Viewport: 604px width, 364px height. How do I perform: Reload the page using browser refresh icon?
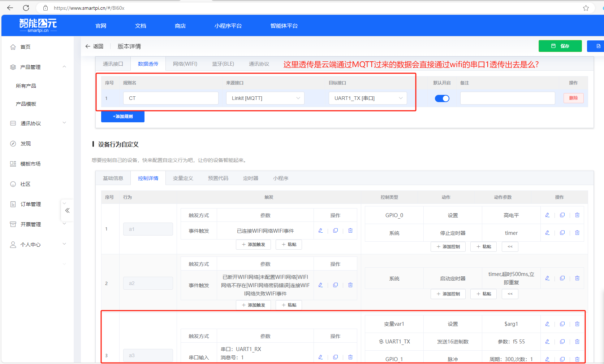(x=26, y=8)
